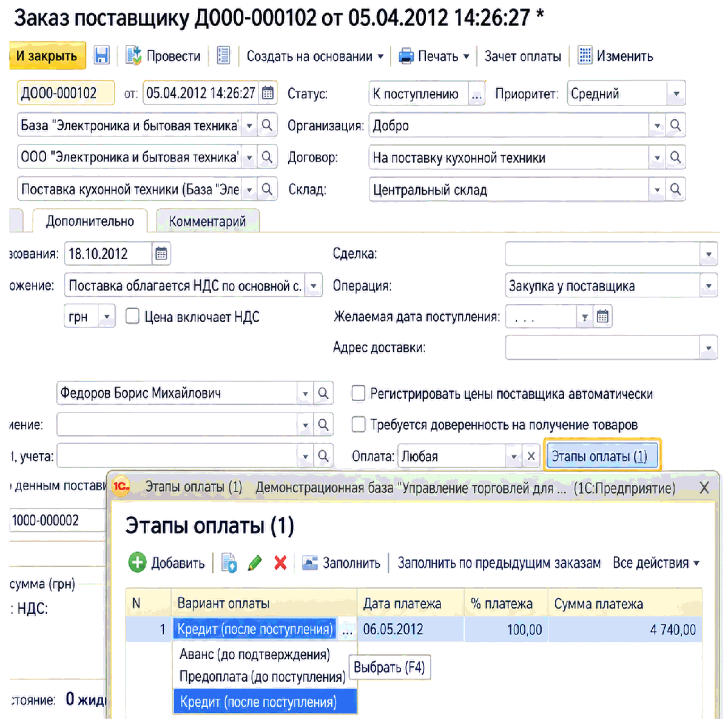Click the Сумма платежа column header
Image resolution: width=728 pixels, height=728 pixels.
[x=625, y=603]
